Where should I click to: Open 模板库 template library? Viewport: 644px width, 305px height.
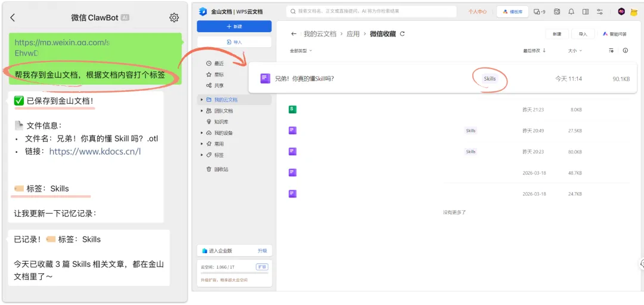512,12
